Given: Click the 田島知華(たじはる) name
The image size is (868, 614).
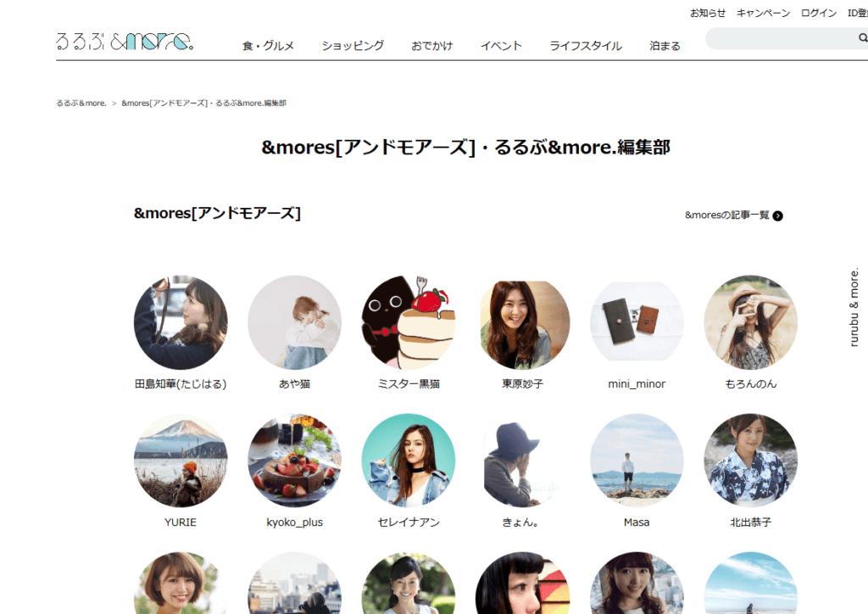Looking at the screenshot, I should tap(181, 383).
